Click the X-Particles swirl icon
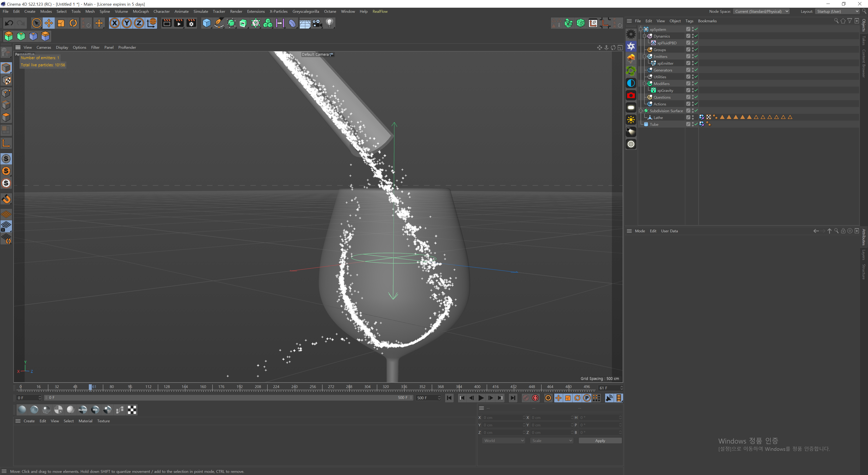Screen dimensions: 868x475 (x=631, y=46)
